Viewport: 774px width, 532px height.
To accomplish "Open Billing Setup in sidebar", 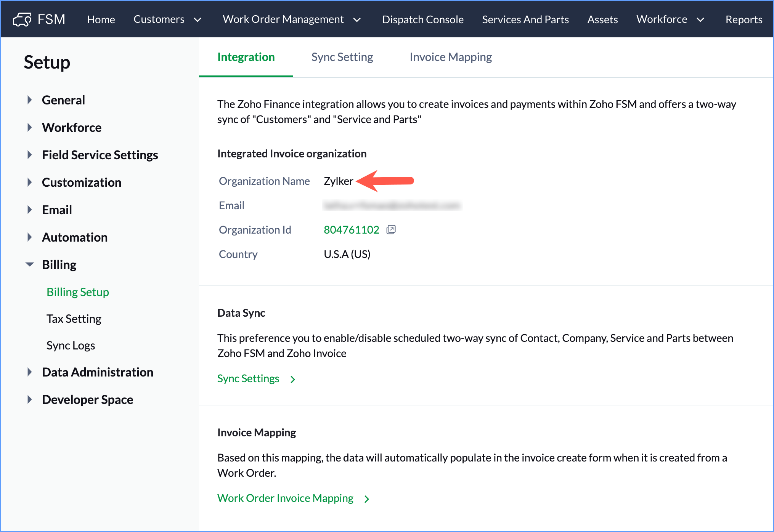I will (x=78, y=292).
